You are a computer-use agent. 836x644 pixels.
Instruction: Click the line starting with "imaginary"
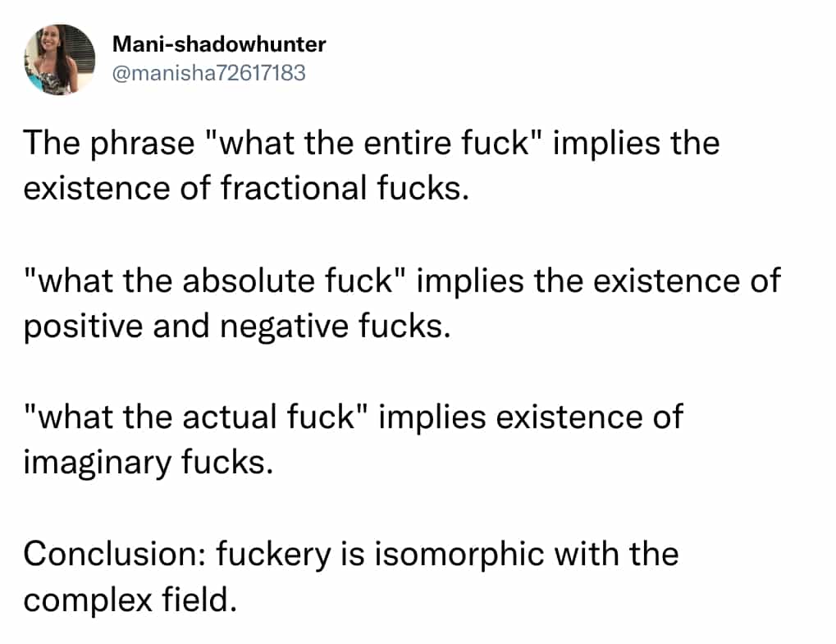pyautogui.click(x=147, y=462)
